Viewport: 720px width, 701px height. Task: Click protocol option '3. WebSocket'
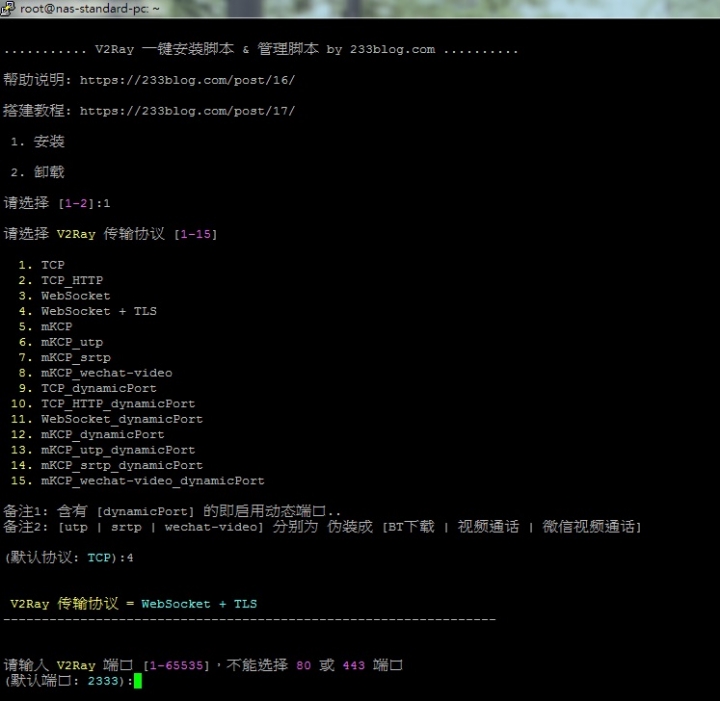(x=64, y=296)
